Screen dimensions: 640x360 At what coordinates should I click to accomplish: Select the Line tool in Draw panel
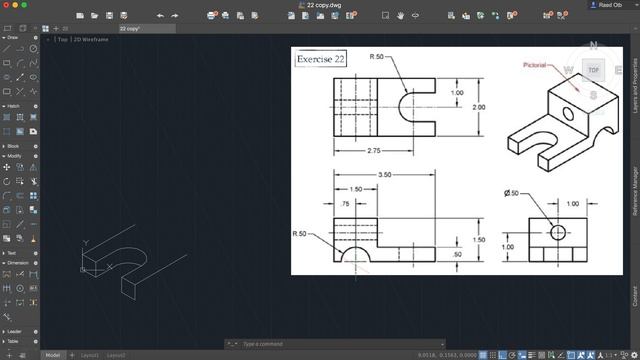point(7,49)
